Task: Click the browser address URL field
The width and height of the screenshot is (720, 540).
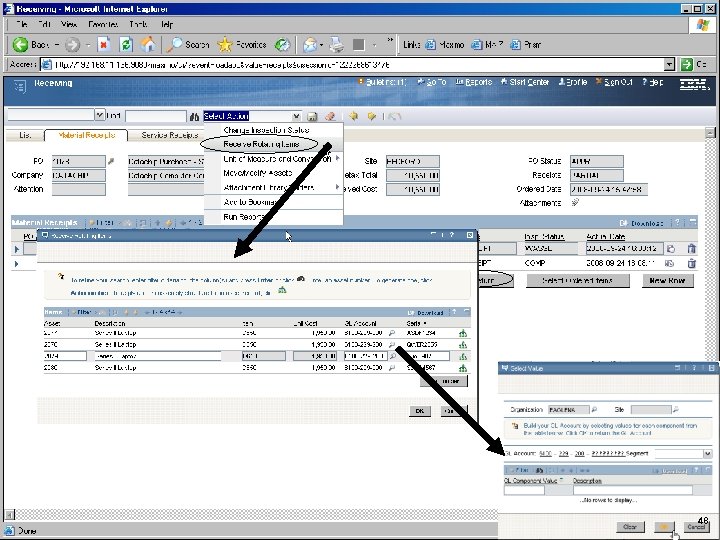Action: 353,64
